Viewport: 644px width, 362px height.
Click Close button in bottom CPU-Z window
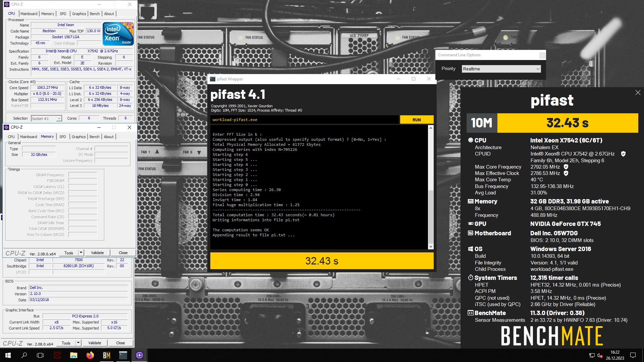120,343
